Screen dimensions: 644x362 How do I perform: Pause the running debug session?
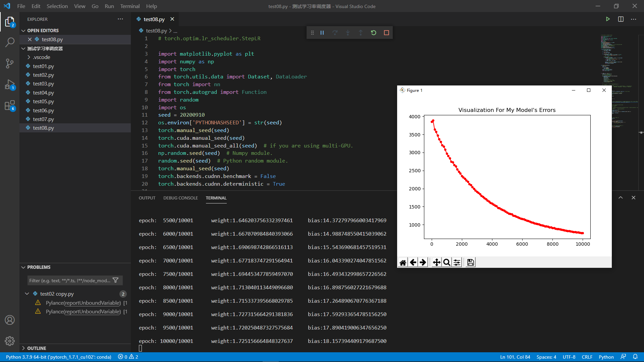click(322, 33)
